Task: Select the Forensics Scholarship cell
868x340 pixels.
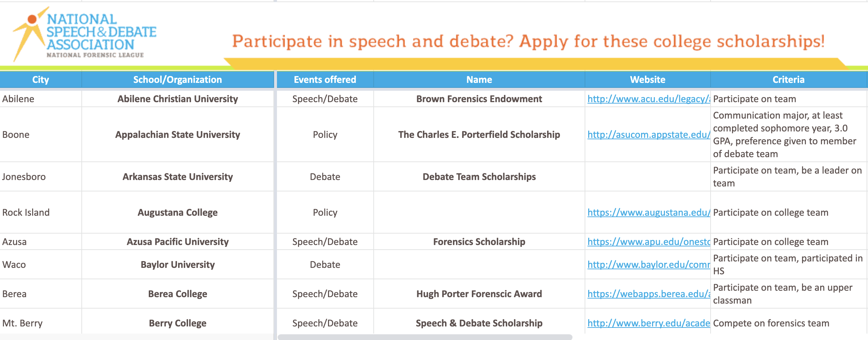Action: click(479, 242)
